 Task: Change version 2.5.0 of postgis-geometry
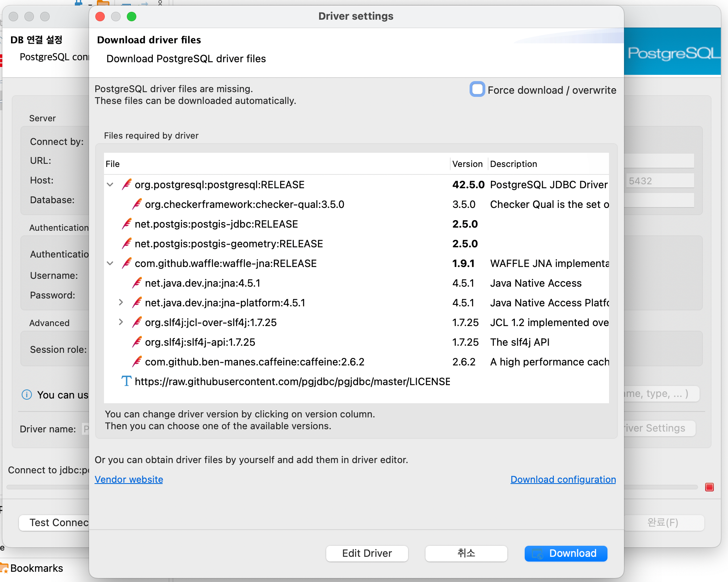click(465, 244)
